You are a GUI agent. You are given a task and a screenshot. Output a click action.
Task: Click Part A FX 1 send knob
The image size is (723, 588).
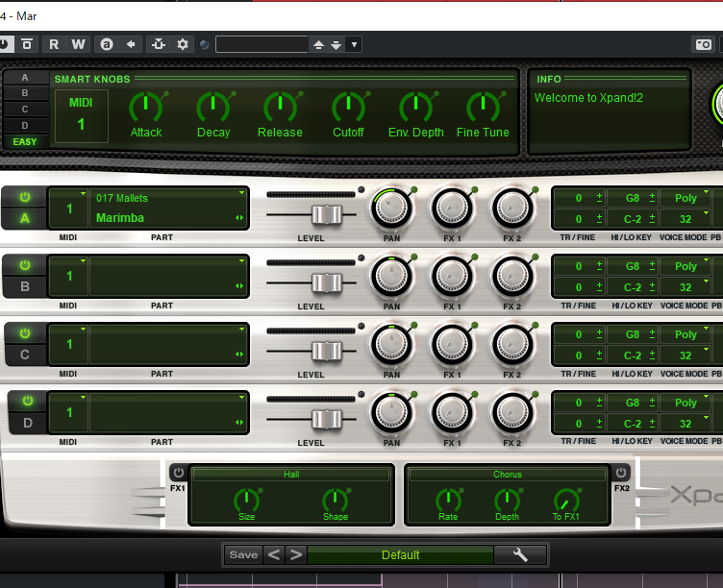(452, 208)
